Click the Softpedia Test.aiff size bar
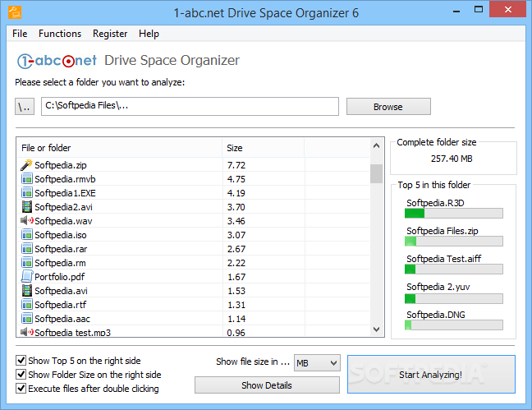 454,269
